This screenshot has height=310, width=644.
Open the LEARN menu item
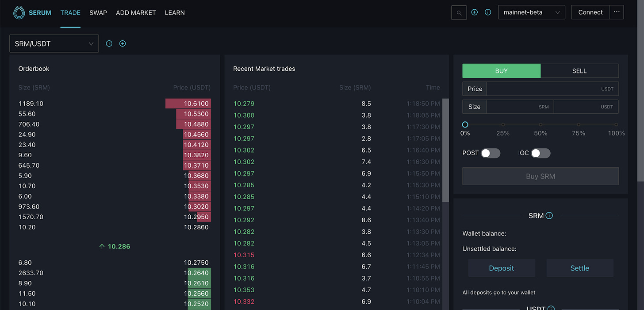(175, 12)
